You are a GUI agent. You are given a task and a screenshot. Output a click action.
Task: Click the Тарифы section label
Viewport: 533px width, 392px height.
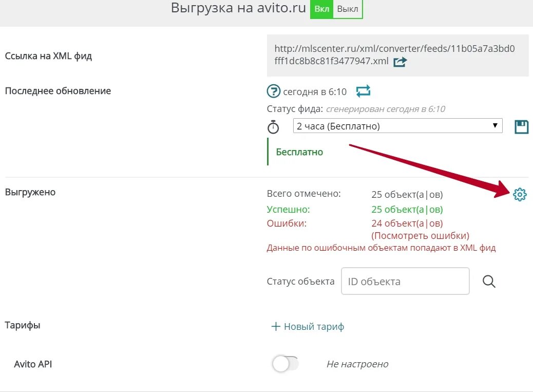tap(23, 325)
